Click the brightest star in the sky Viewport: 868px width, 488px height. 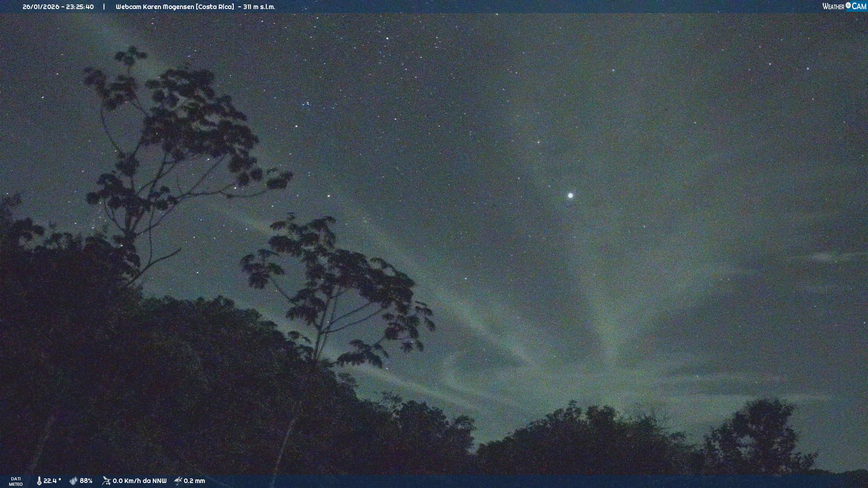tap(570, 196)
